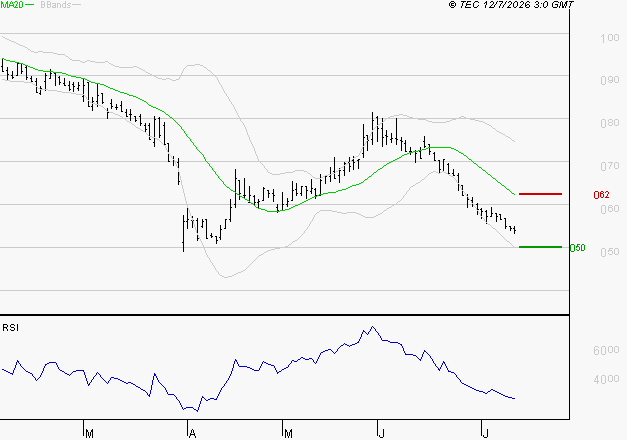Click the last J month marker
The image size is (627, 440).
point(485,434)
